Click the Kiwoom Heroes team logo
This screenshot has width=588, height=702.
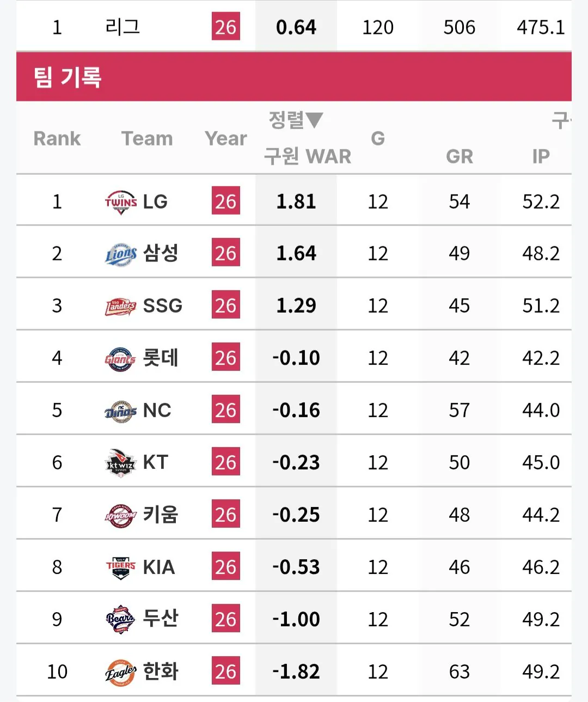point(120,515)
